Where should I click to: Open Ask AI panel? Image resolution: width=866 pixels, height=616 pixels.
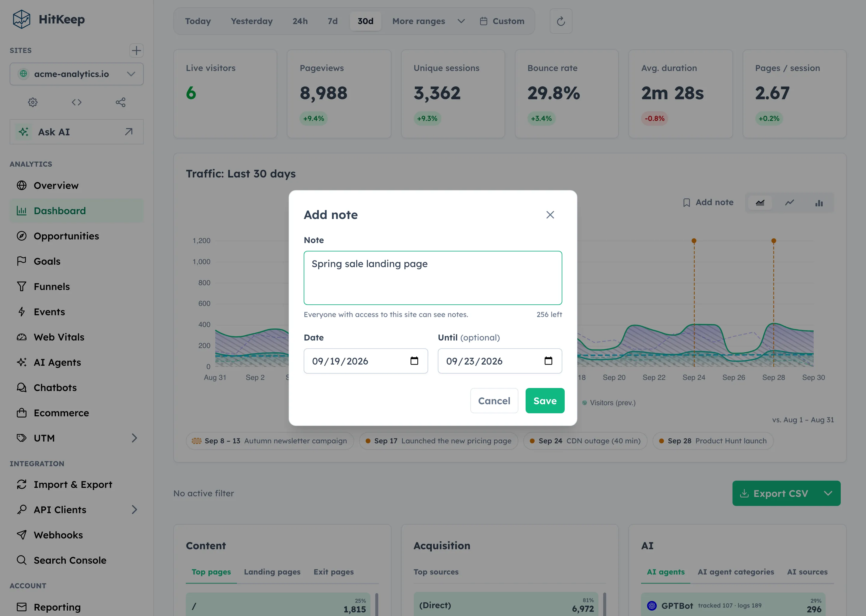[x=77, y=132]
